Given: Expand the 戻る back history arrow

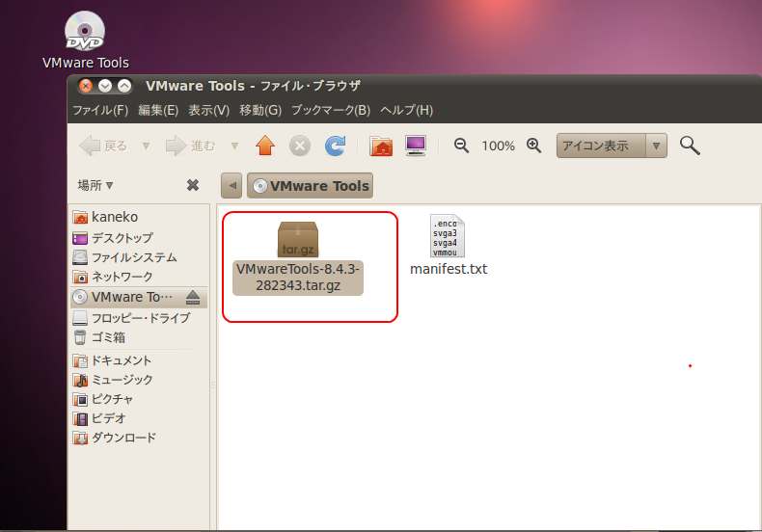Looking at the screenshot, I should pos(146,146).
